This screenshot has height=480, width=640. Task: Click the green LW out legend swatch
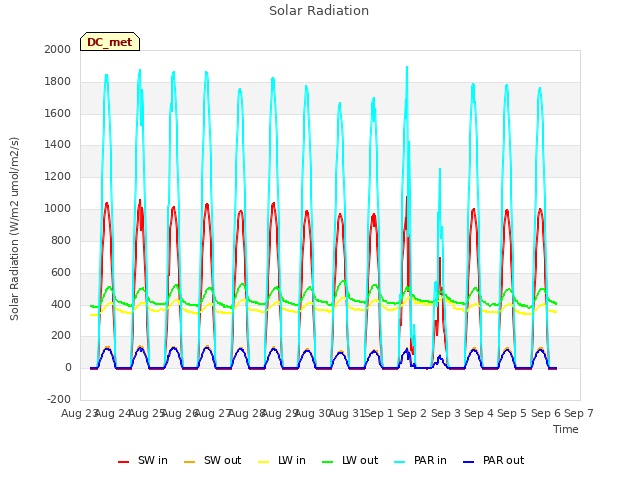pos(327,462)
